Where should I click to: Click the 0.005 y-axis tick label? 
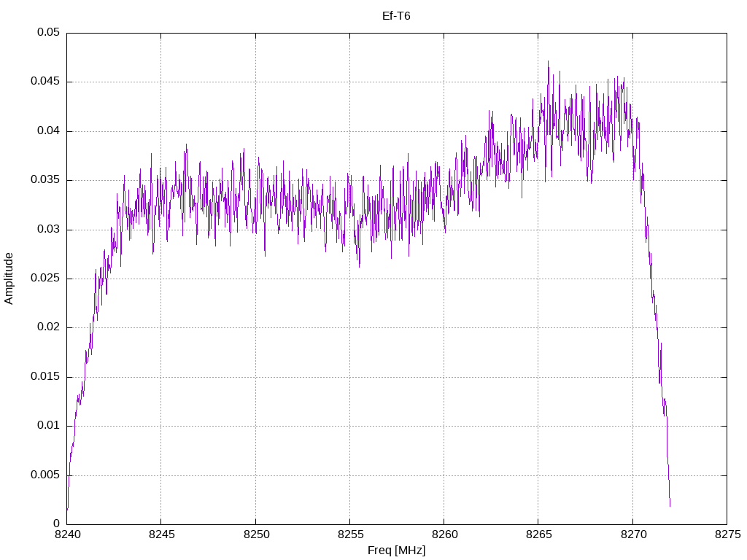click(x=45, y=475)
